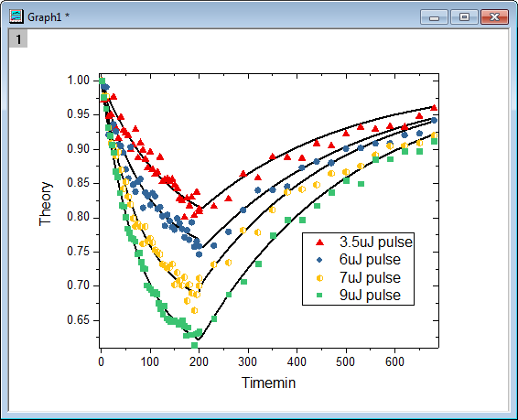Click the 6uJ pulse legend entry
Viewport: 518px width, 420px height.
tap(370, 260)
